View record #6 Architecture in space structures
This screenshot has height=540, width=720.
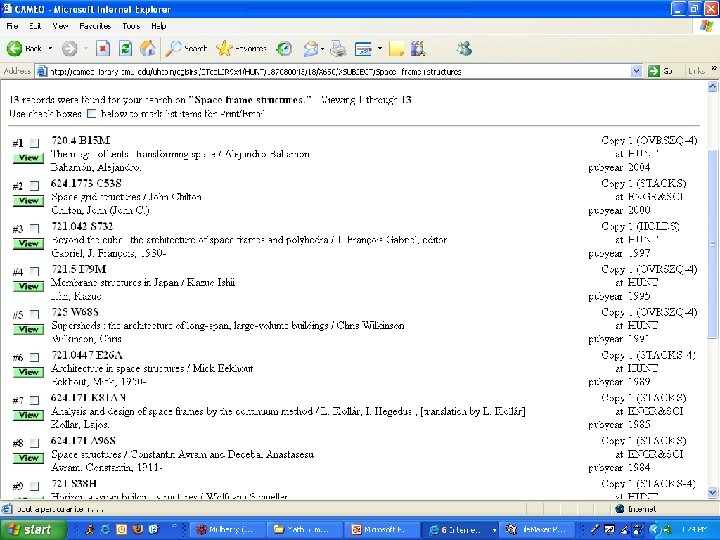pos(28,372)
